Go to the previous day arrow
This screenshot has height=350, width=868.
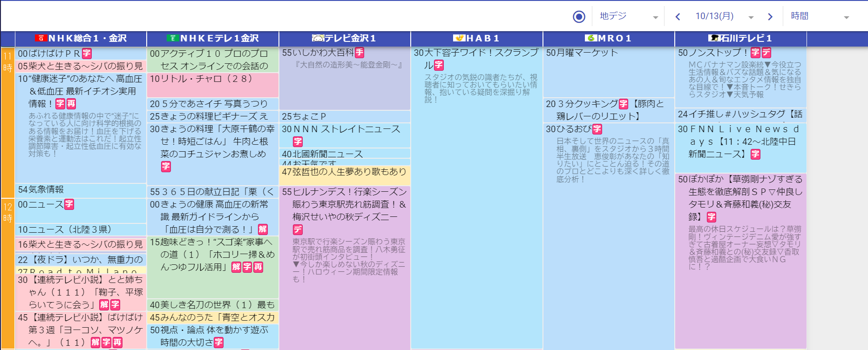click(678, 17)
